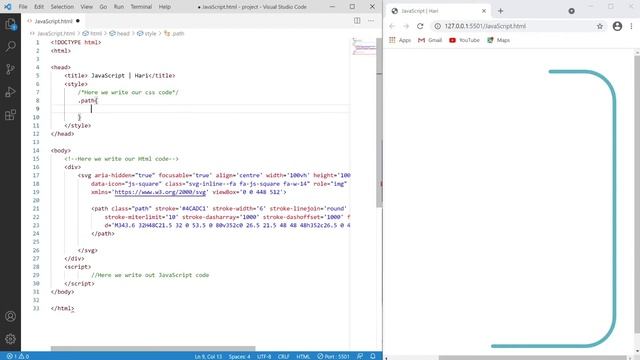Click the feedback icon in status bar

pyautogui.click(x=360, y=356)
